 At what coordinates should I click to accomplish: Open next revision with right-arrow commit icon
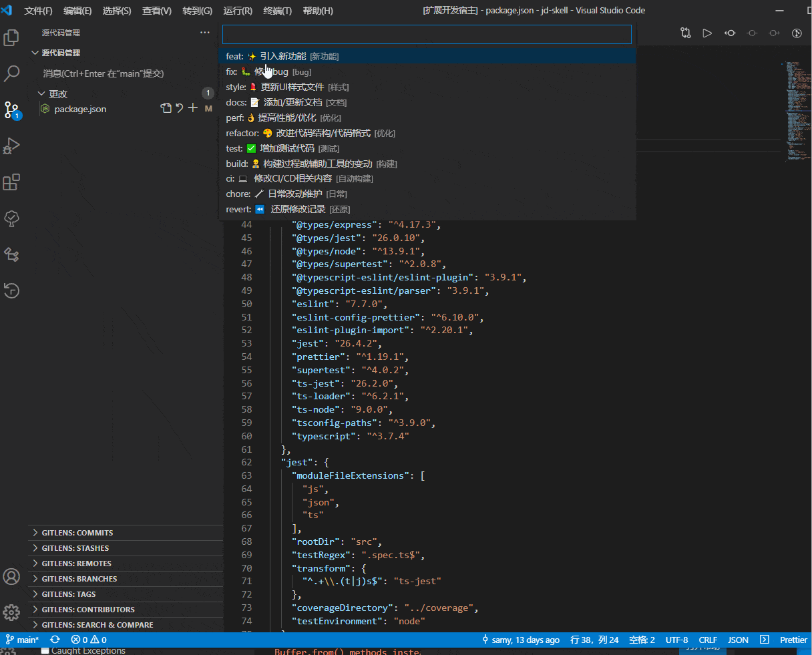[x=774, y=33]
